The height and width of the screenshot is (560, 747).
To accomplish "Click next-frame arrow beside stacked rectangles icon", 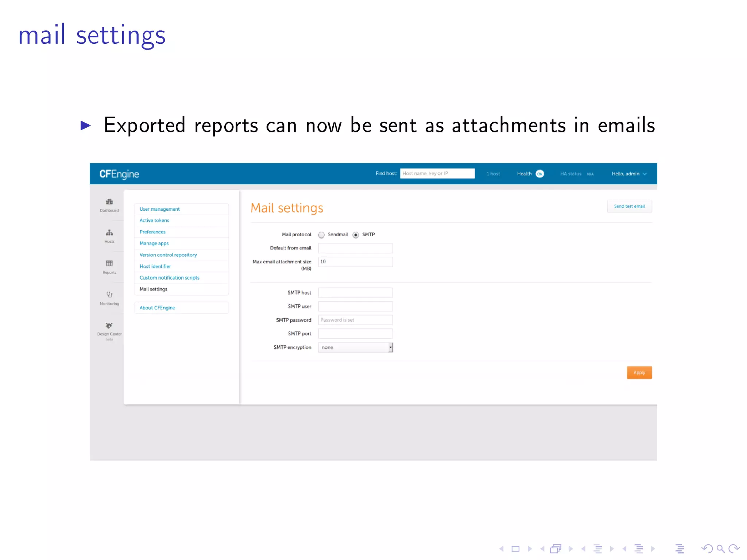I will [571, 549].
